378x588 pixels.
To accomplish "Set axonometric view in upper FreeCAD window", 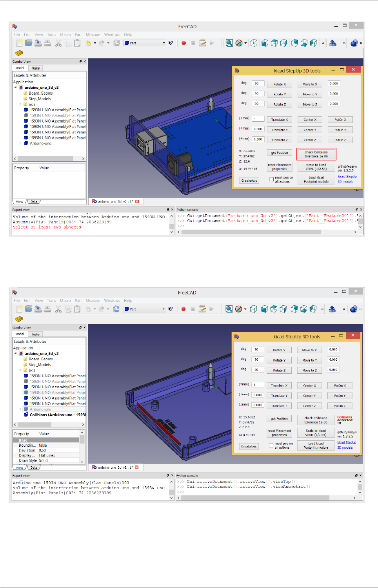I will tap(254, 43).
